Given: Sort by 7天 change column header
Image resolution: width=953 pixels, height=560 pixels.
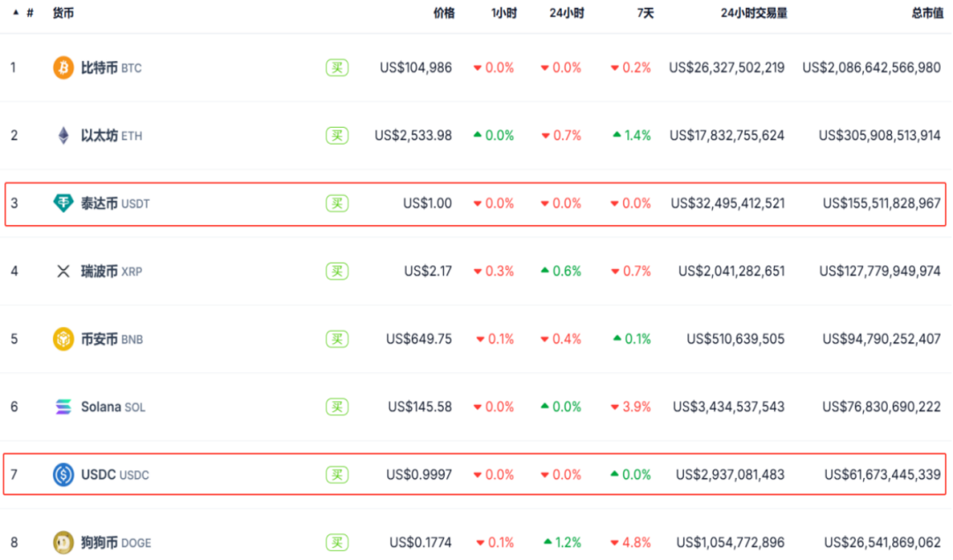Looking at the screenshot, I should 645,13.
